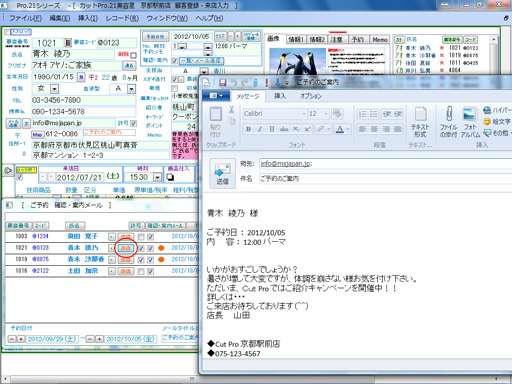Click the save icon in mail window toolbar
Screen dimensions: 512x384
(x=222, y=82)
